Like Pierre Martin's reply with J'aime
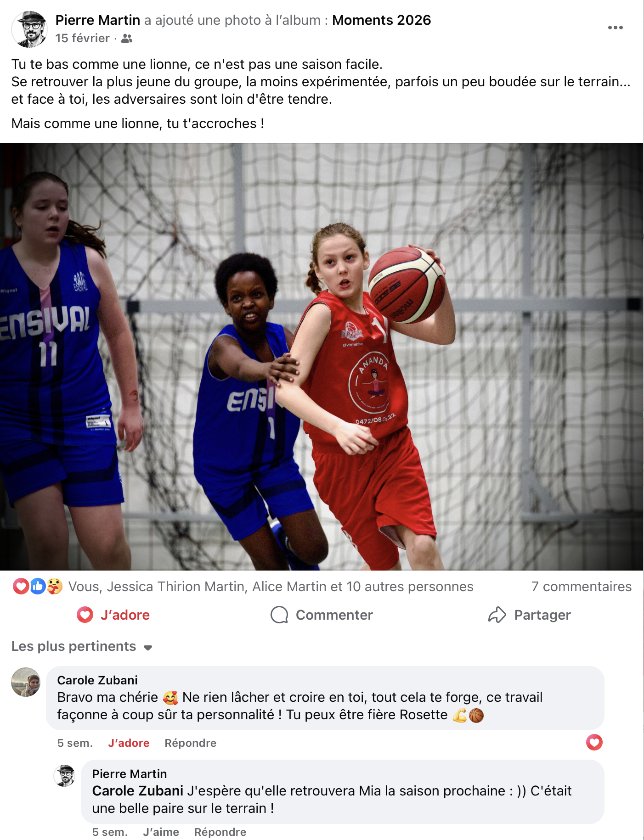 pos(161,832)
